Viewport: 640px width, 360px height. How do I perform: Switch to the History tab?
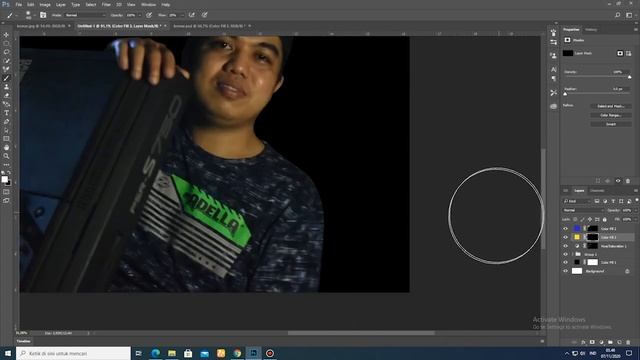point(591,29)
